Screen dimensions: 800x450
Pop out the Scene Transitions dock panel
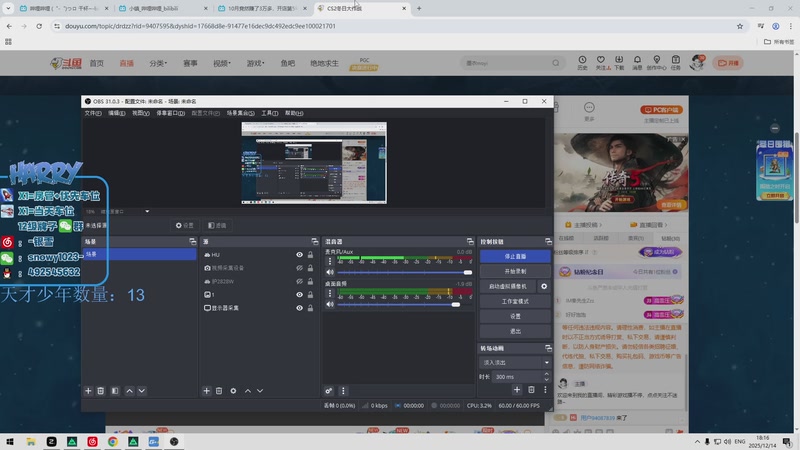(548, 348)
